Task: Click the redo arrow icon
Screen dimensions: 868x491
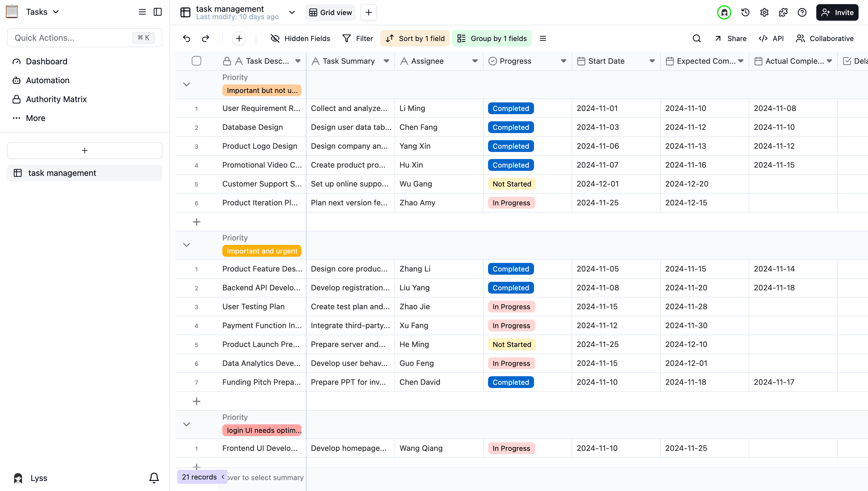Action: [205, 38]
